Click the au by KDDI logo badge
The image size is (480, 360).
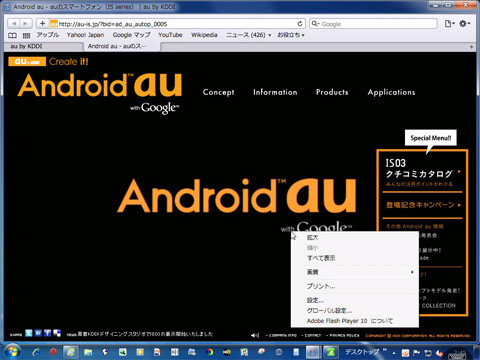[x=27, y=62]
